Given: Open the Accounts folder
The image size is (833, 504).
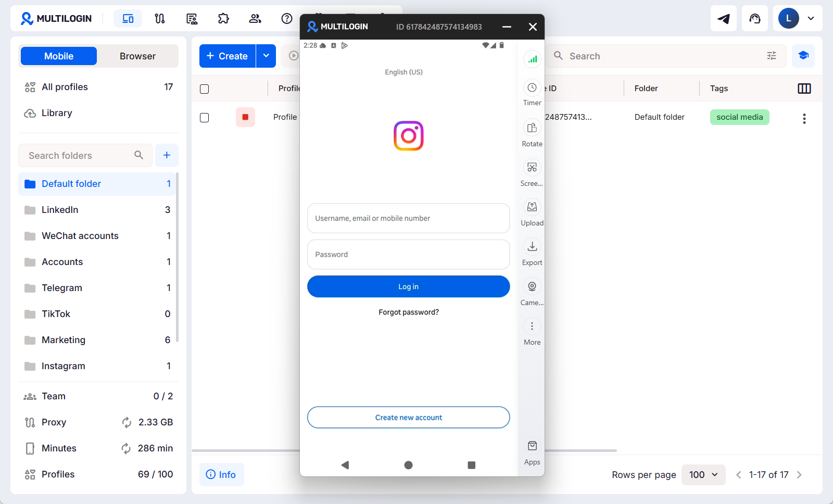Looking at the screenshot, I should pyautogui.click(x=97, y=262).
